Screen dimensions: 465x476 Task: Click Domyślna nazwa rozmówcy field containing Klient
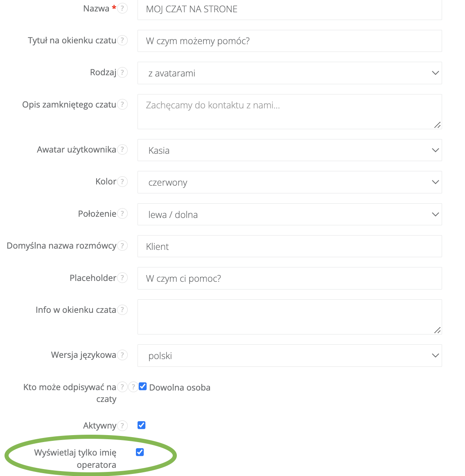tap(289, 246)
